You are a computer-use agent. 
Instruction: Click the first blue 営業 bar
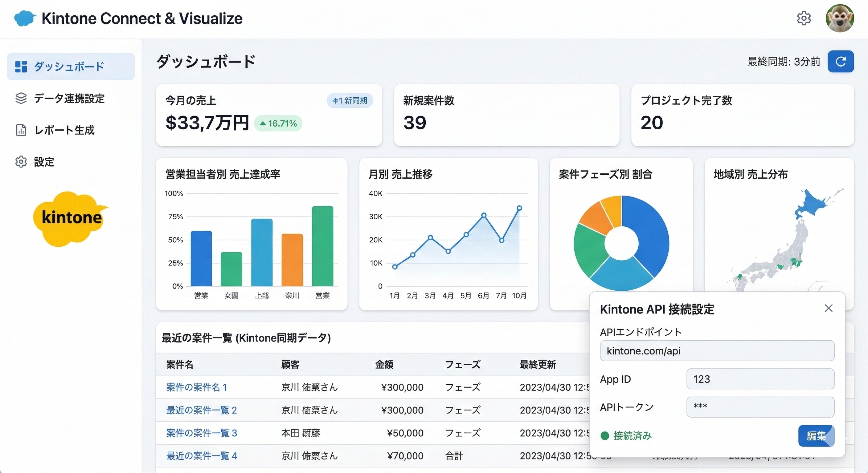[201, 258]
